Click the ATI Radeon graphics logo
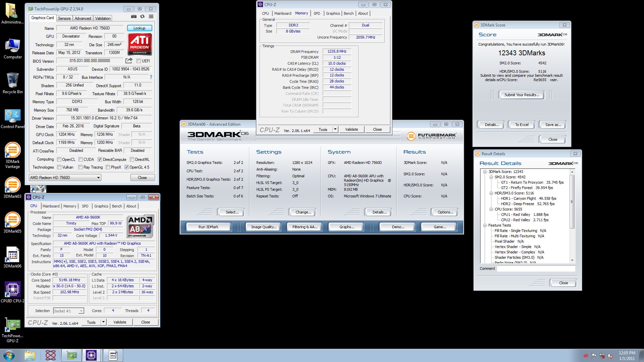 (x=140, y=44)
